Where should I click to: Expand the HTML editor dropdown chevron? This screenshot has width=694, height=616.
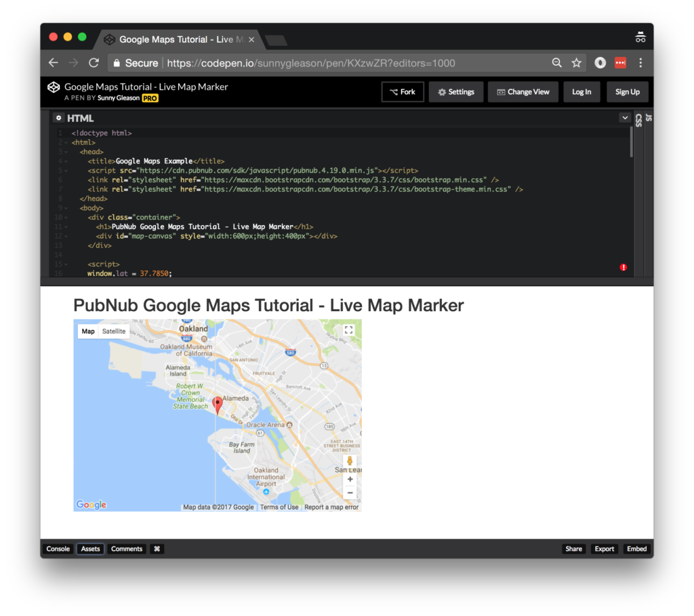[625, 118]
